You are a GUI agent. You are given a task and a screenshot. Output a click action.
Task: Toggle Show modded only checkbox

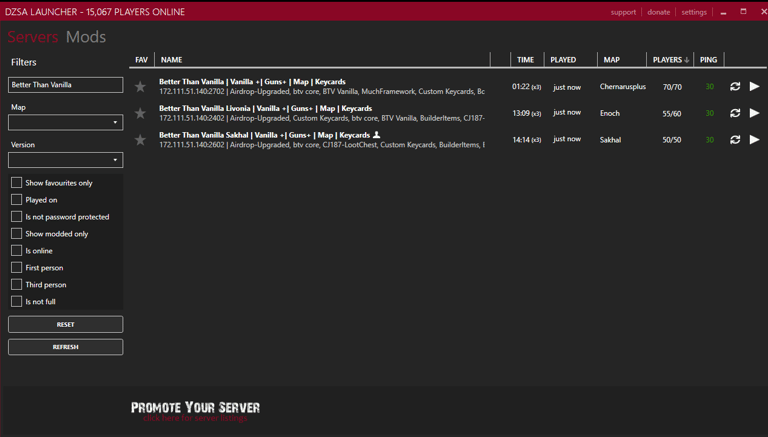coord(17,234)
